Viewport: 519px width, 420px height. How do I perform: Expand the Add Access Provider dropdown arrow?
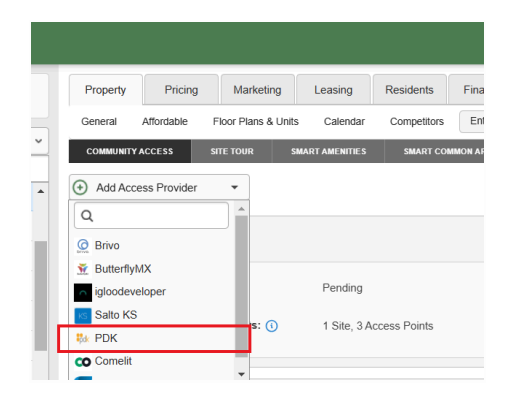pyautogui.click(x=235, y=188)
